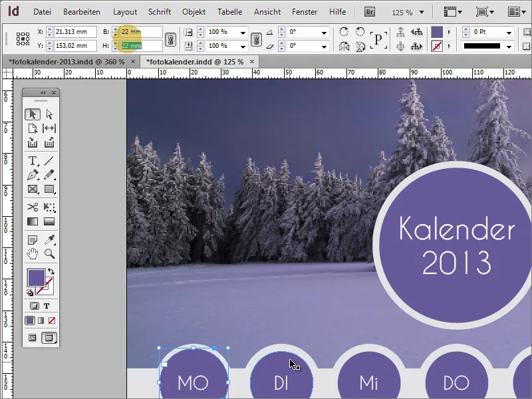Apply solid color in toolbox

point(30,321)
